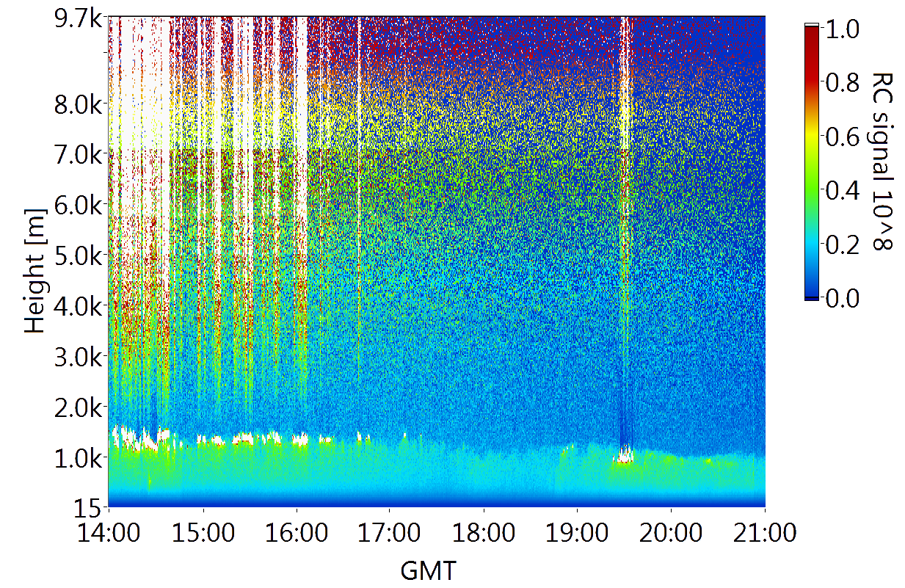Click the 14:00 time axis label

(109, 532)
